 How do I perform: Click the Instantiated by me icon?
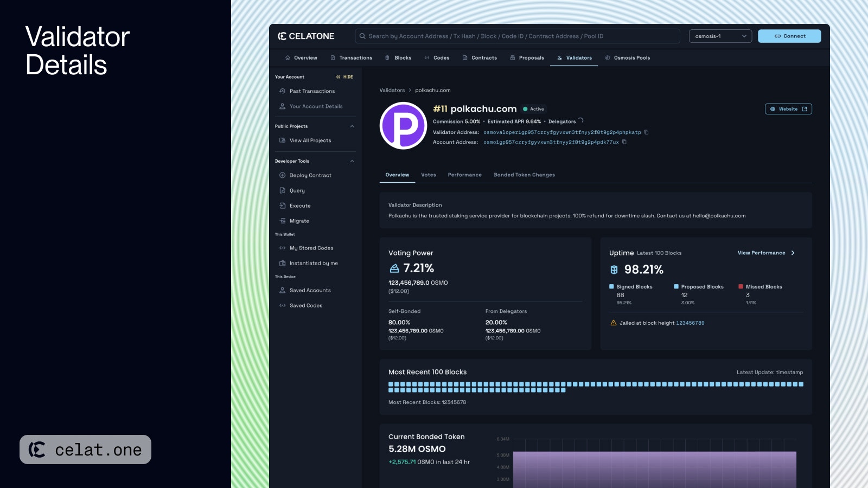click(x=282, y=263)
